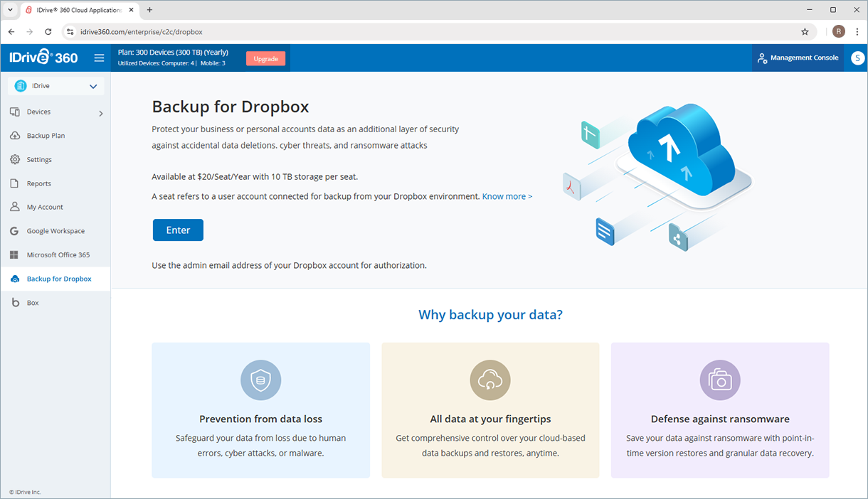Reload the page with refresh icon
Image resolution: width=868 pixels, height=499 pixels.
(48, 32)
